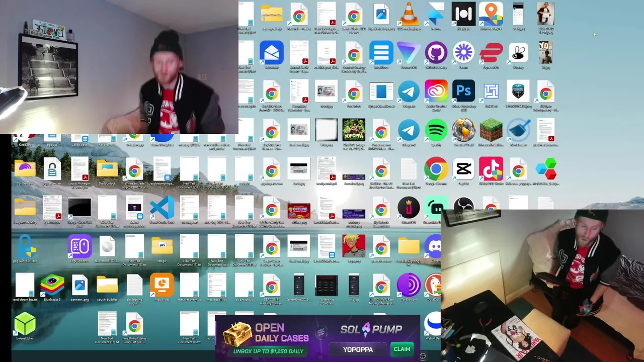
Task: Launch the Framer shortcut icon
Action: pyautogui.click(x=436, y=15)
